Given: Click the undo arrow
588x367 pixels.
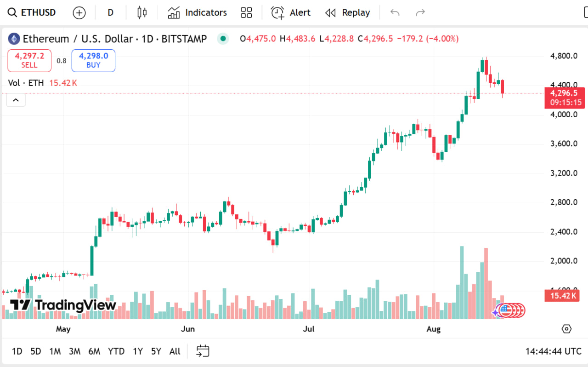Looking at the screenshot, I should click(395, 12).
